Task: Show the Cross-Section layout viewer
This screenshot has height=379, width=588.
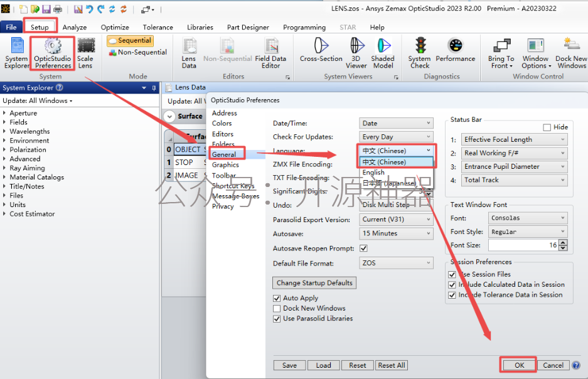Action: click(x=321, y=50)
